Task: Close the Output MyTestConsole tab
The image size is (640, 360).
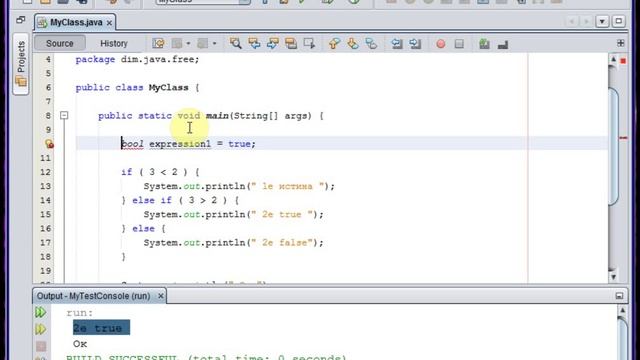Action: click(x=161, y=296)
